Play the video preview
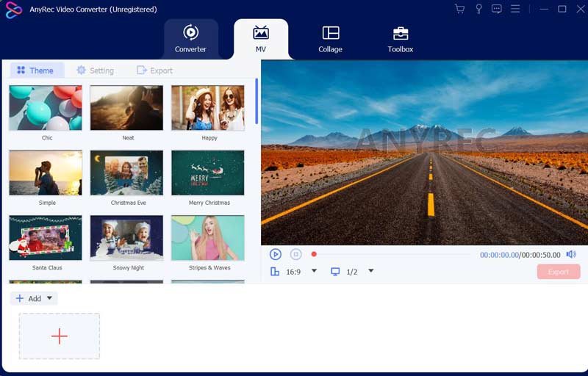588x376 pixels. pyautogui.click(x=275, y=254)
